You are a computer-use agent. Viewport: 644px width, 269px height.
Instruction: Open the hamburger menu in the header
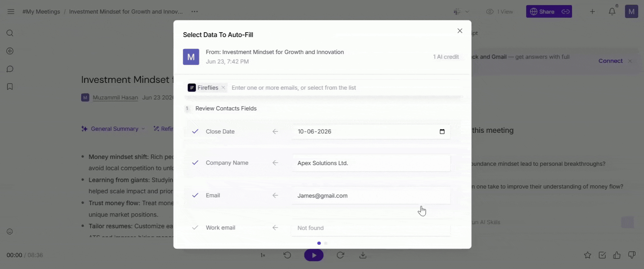11,12
